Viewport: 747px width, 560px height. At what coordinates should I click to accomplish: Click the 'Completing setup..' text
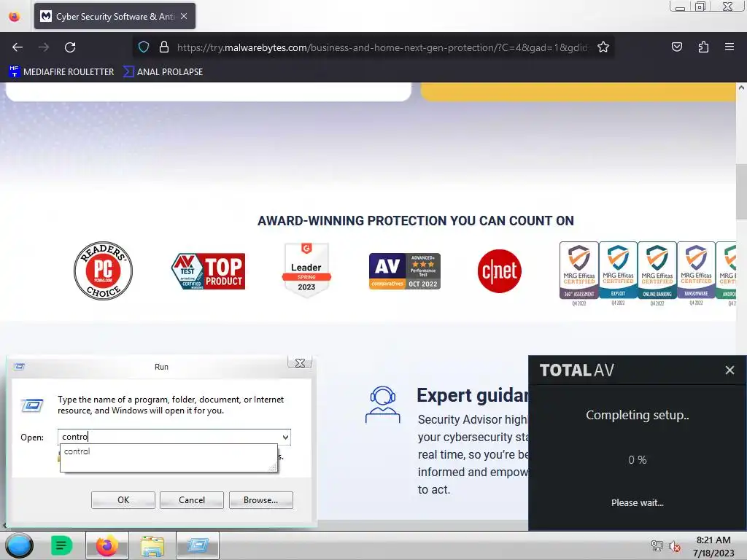(638, 415)
